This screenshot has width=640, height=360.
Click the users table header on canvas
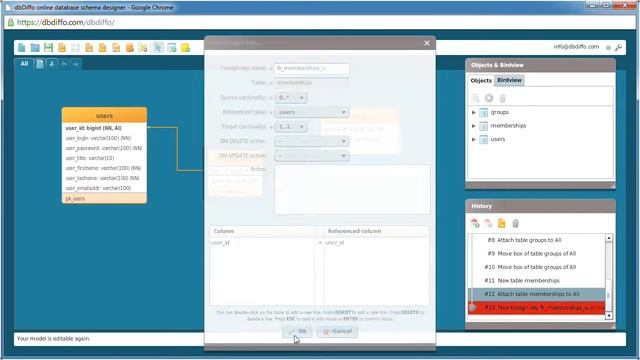tap(104, 116)
